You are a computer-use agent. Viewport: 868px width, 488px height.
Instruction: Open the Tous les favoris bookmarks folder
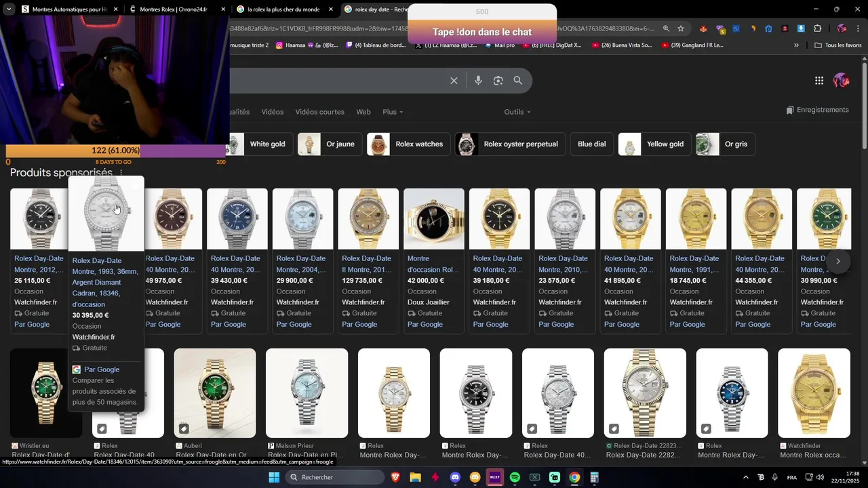click(838, 45)
